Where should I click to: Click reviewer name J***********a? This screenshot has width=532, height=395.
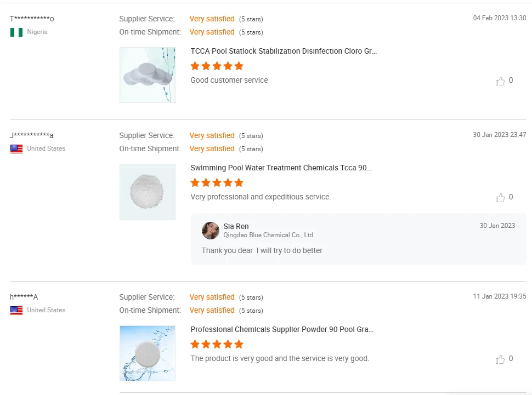point(32,136)
